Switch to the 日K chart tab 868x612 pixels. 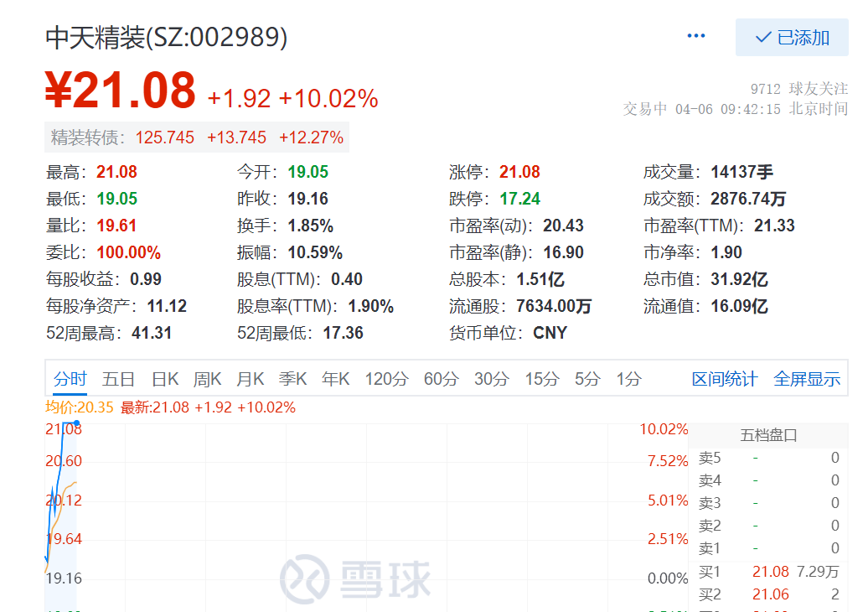point(165,379)
